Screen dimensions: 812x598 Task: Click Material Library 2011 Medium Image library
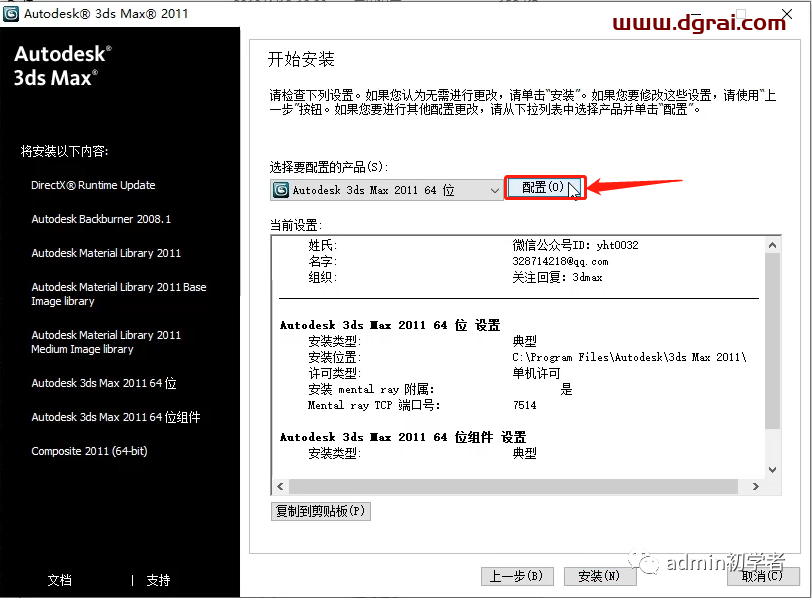click(106, 342)
